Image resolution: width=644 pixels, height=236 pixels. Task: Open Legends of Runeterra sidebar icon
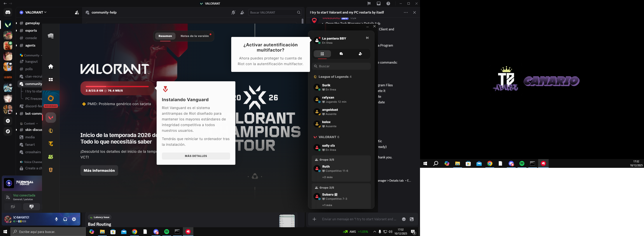pyautogui.click(x=51, y=170)
